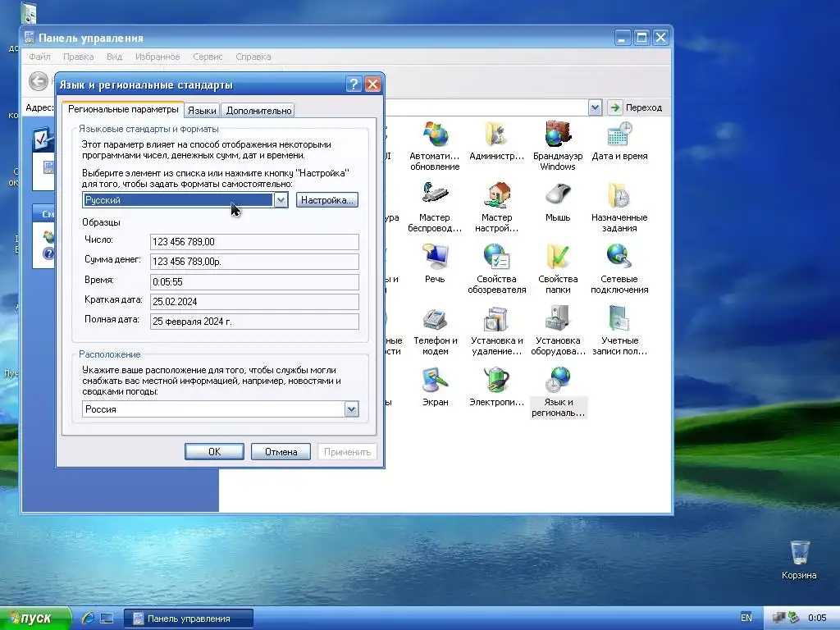Viewport: 840px width, 630px height.
Task: Click the Настройка... button
Action: tap(326, 200)
